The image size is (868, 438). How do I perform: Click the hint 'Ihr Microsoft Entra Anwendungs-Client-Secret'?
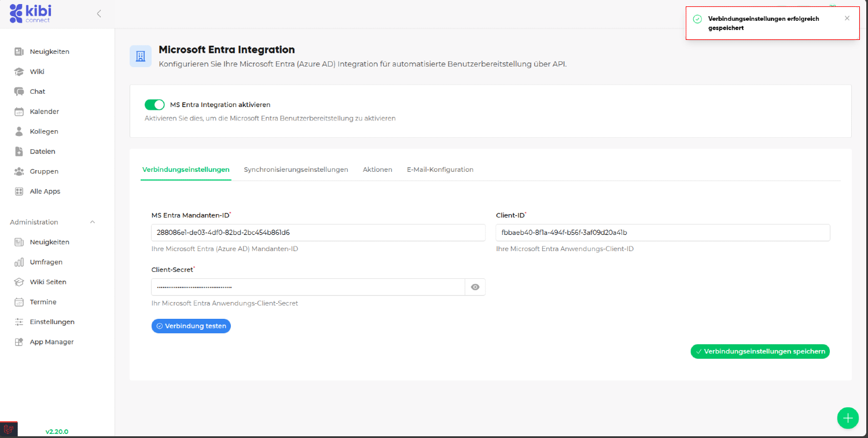point(225,303)
